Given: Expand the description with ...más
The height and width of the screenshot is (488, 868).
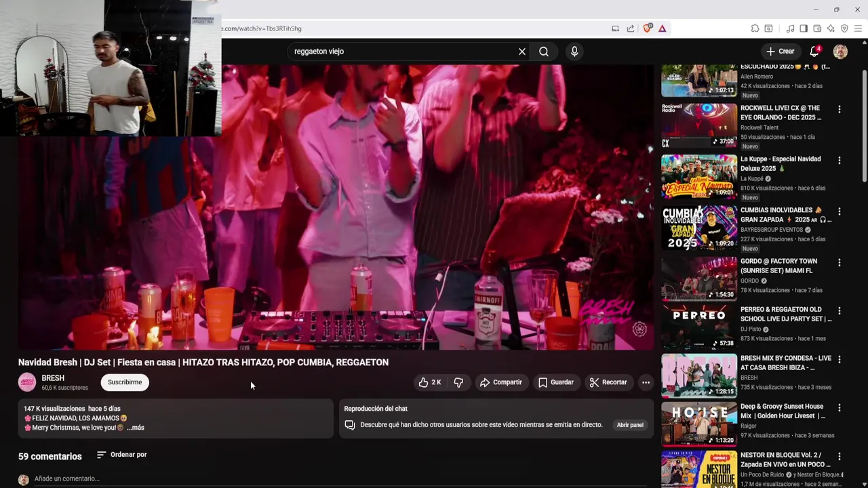Looking at the screenshot, I should coord(136,428).
